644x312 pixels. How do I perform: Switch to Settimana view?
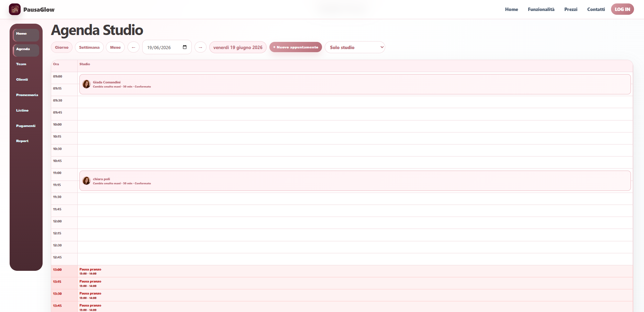[89, 47]
